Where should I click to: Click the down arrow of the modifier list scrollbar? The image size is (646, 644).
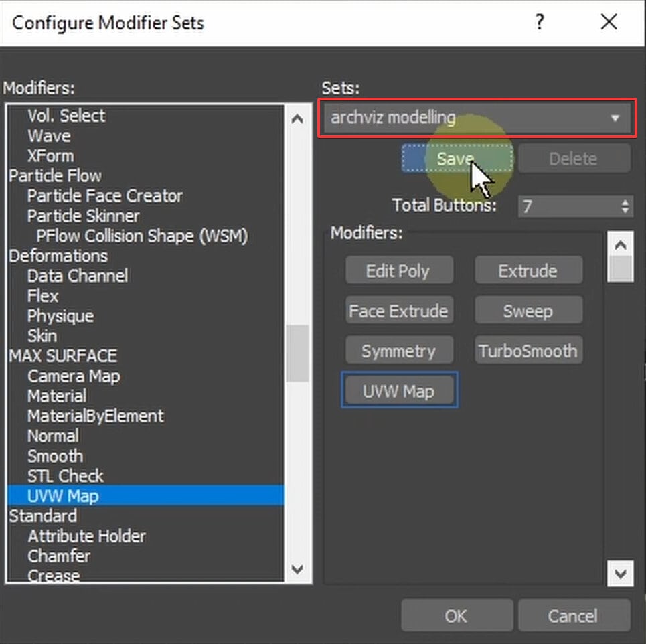point(297,569)
